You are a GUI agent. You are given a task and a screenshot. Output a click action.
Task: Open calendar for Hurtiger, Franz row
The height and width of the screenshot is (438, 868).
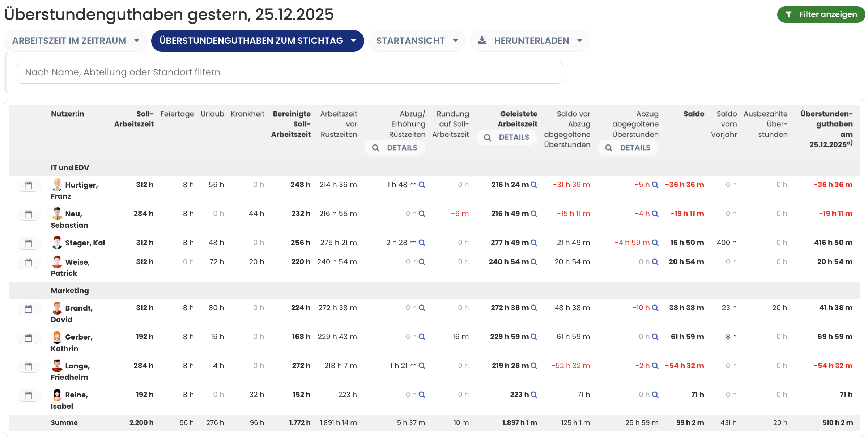coord(29,186)
